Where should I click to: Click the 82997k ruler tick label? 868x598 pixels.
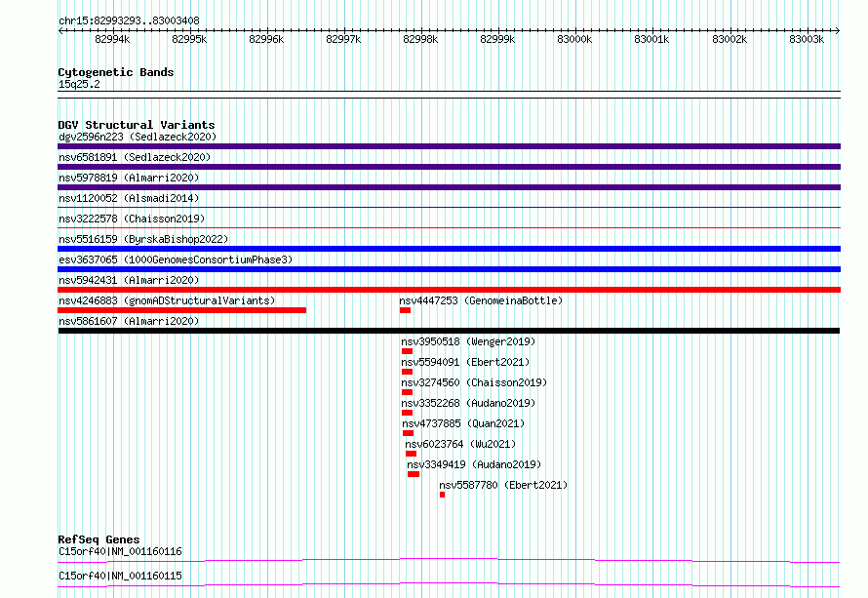point(343,39)
